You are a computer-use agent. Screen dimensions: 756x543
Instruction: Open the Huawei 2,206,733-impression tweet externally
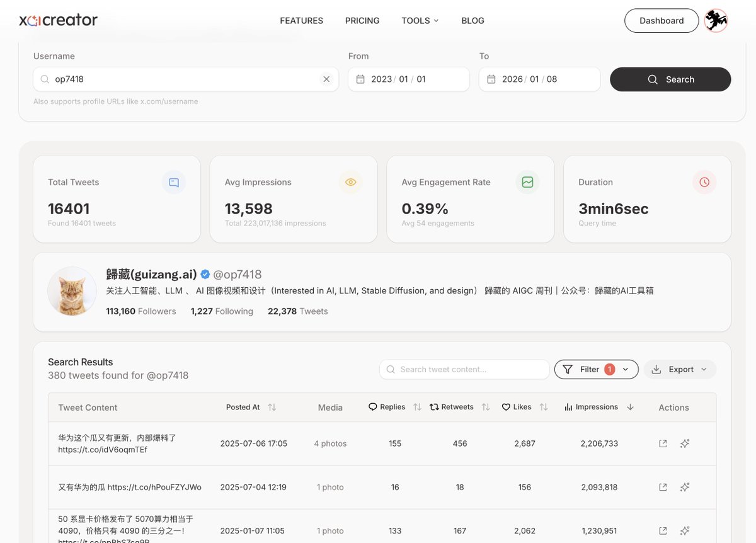663,443
